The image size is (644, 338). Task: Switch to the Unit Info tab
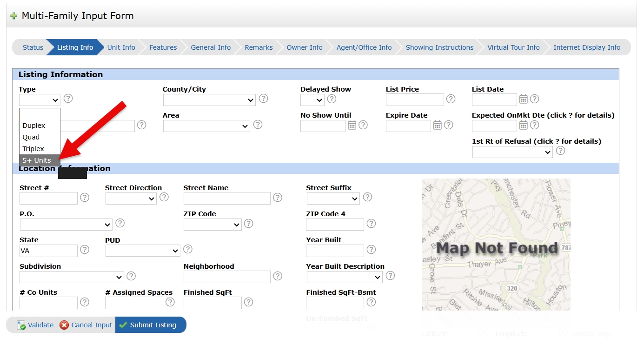point(121,47)
